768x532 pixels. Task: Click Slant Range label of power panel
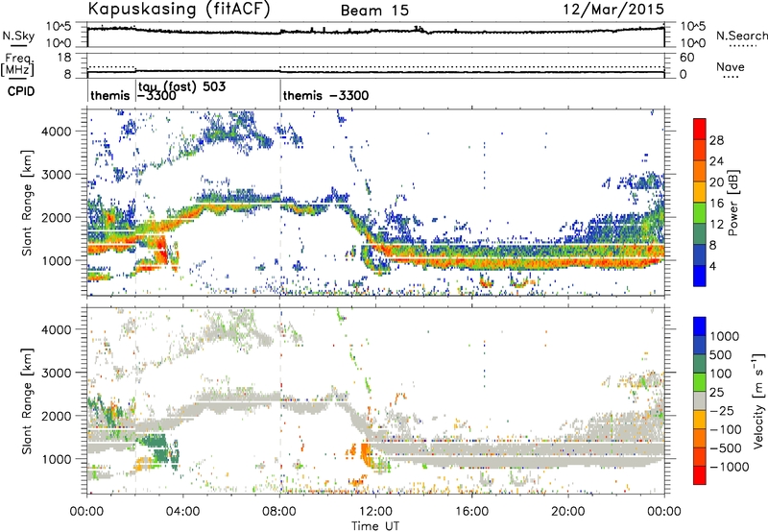coord(27,203)
